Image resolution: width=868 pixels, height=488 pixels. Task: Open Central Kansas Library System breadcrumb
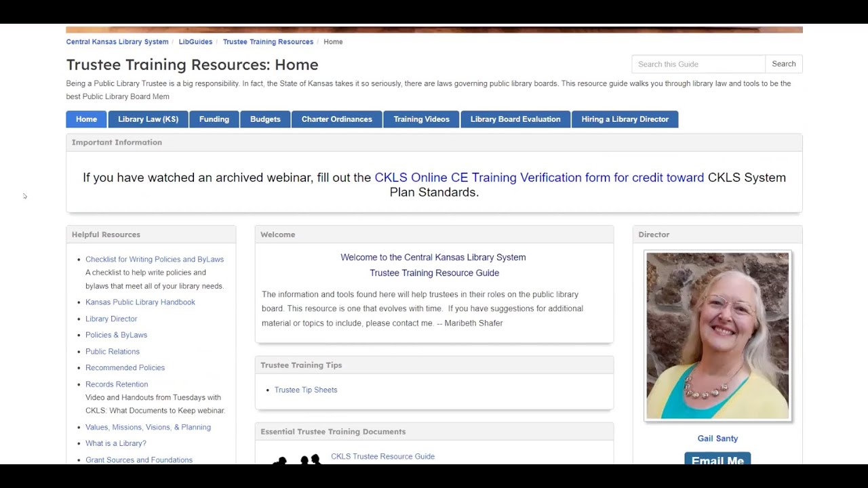point(117,42)
